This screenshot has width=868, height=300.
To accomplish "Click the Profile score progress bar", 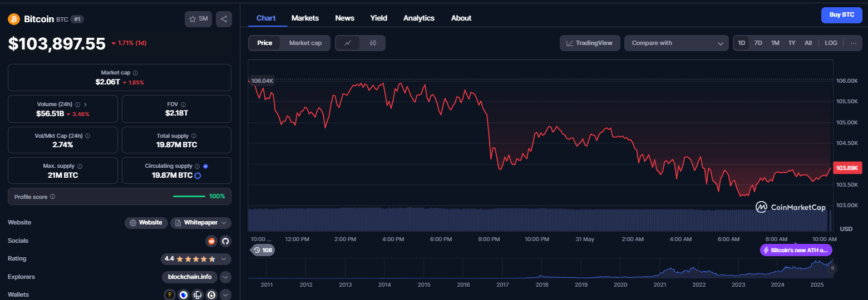I will pyautogui.click(x=189, y=196).
